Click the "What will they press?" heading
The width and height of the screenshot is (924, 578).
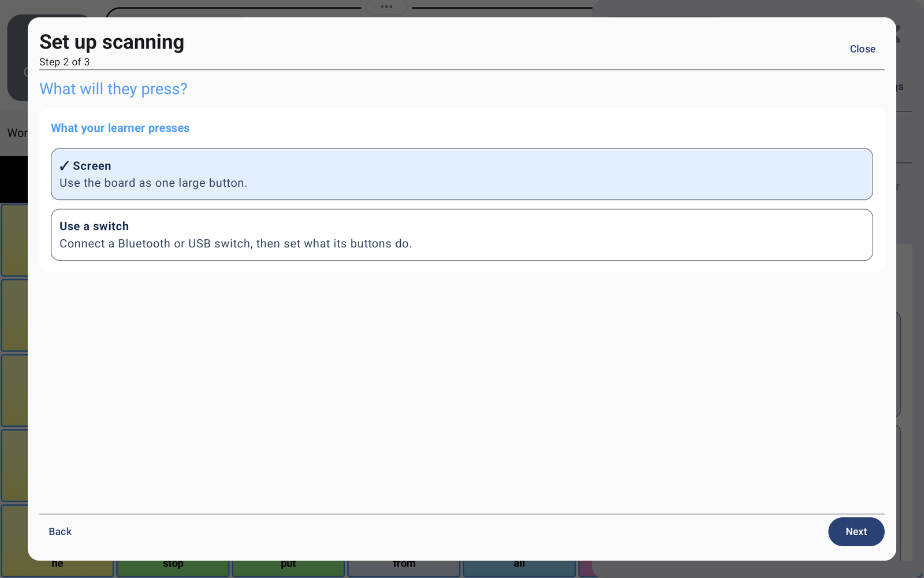(113, 89)
